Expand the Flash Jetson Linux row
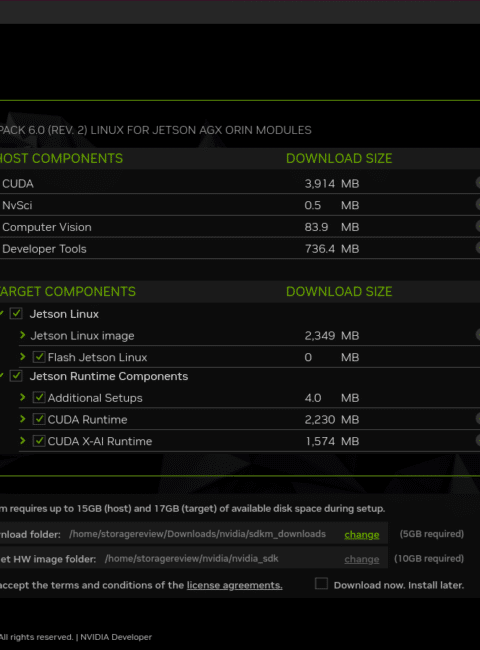 click(x=23, y=357)
